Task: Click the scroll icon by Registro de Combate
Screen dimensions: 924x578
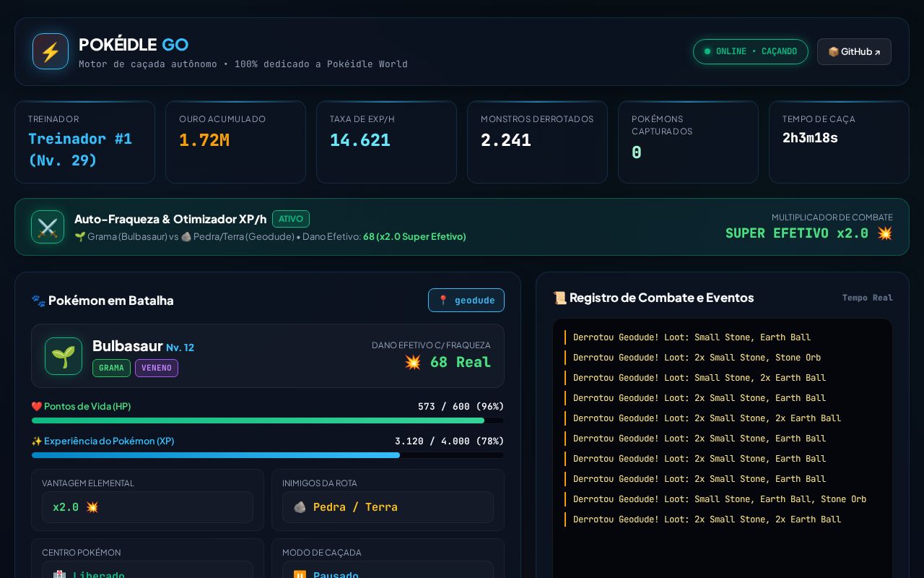Action: [x=559, y=298]
